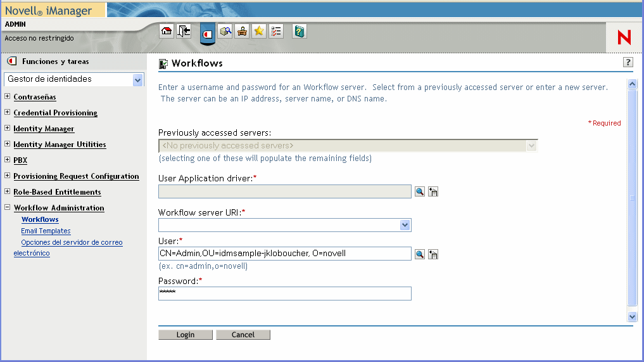Viewport: 644px width, 362px height.
Task: Click the Acceso no restringido text
Action: tap(39, 38)
